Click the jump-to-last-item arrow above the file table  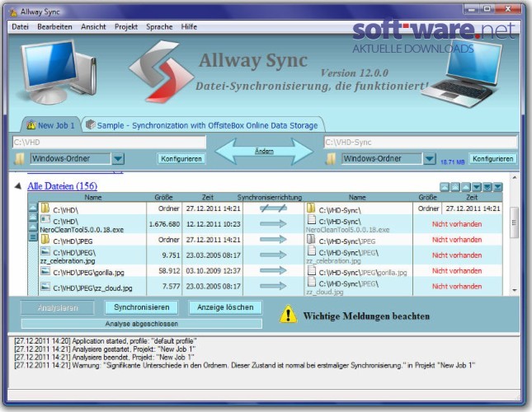pos(498,187)
